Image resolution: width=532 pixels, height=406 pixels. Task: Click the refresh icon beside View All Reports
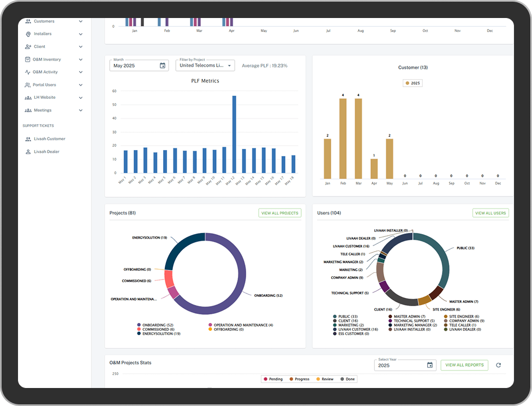click(x=498, y=365)
